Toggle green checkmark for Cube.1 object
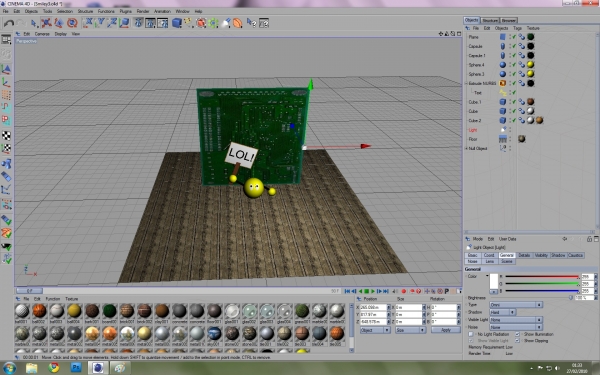Image resolution: width=600 pixels, height=375 pixels. point(514,102)
